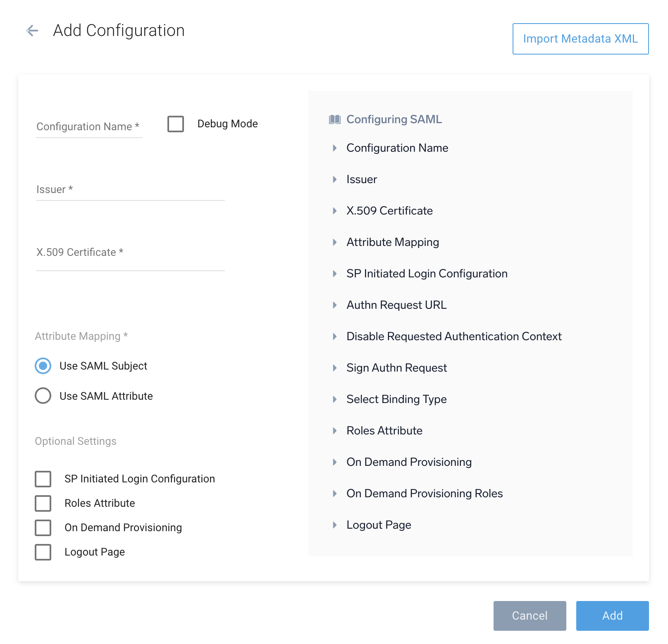Image resolution: width=668 pixels, height=644 pixels.
Task: Enable the Roles Attribute optional setting
Action: [43, 503]
